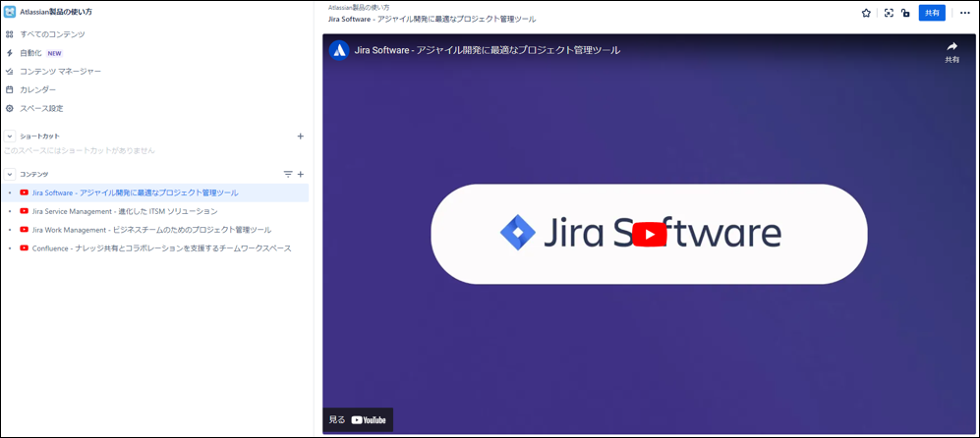Image resolution: width=980 pixels, height=438 pixels.
Task: Click the Atlassian channel logo on the video
Action: click(339, 50)
